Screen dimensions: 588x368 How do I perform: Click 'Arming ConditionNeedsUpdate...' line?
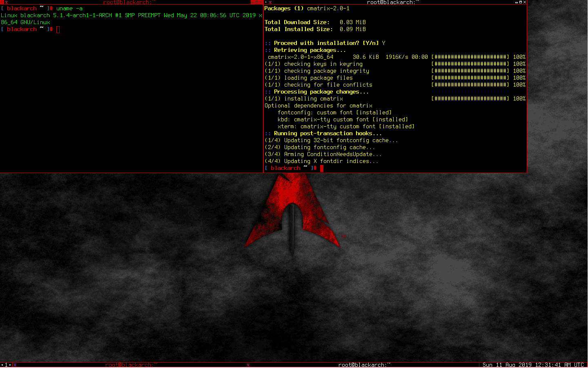point(323,154)
